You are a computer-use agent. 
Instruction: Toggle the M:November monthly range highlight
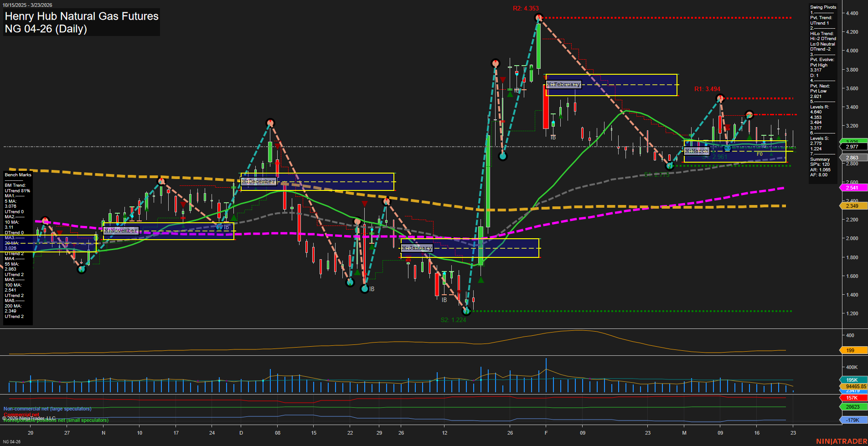(x=121, y=231)
